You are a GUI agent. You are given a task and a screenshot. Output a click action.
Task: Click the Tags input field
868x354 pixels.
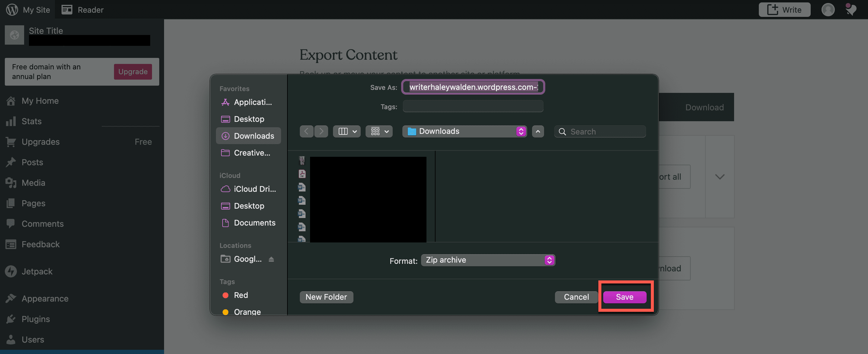pyautogui.click(x=473, y=106)
